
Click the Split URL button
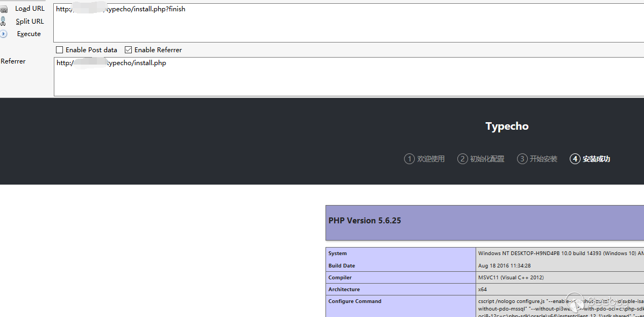click(x=30, y=22)
